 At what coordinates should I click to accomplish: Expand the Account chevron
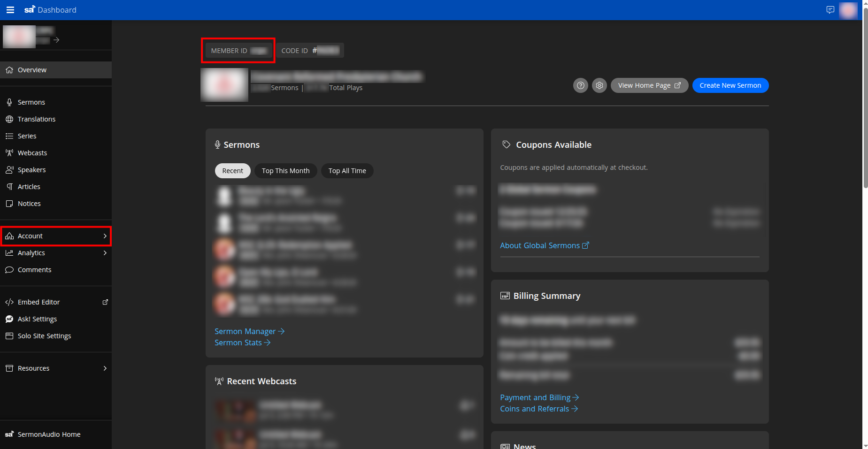[105, 236]
